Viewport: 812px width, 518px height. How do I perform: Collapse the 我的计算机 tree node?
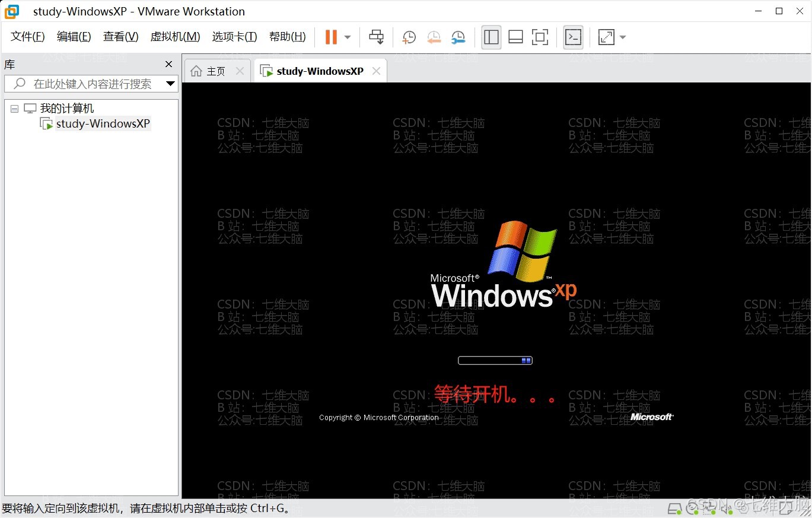15,109
